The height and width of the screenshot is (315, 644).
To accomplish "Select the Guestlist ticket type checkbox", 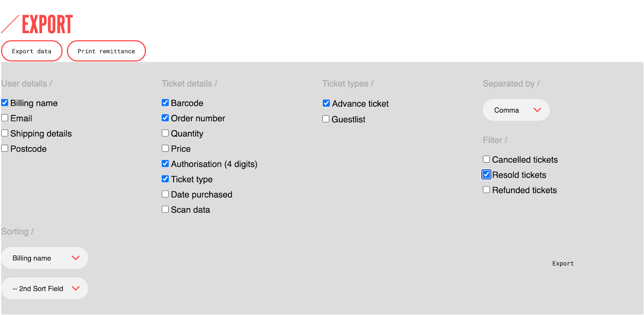I will (326, 119).
